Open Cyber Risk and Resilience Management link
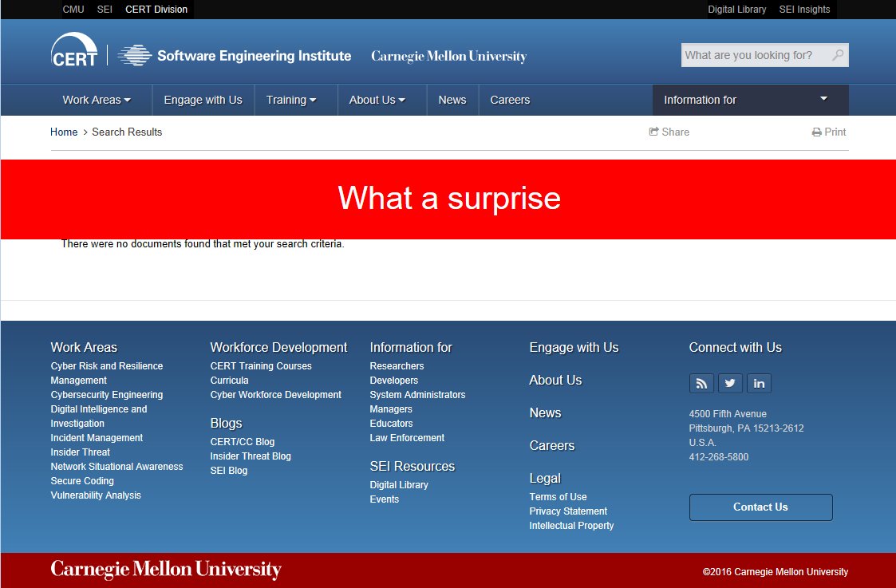Viewport: 896px width, 588px height. tap(106, 373)
